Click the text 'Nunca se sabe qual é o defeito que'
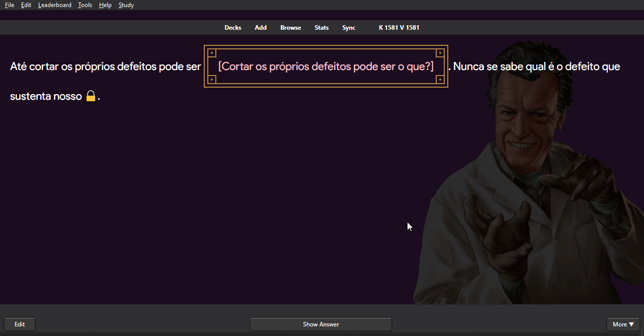Viewport: 644px width, 336px height. point(536,66)
